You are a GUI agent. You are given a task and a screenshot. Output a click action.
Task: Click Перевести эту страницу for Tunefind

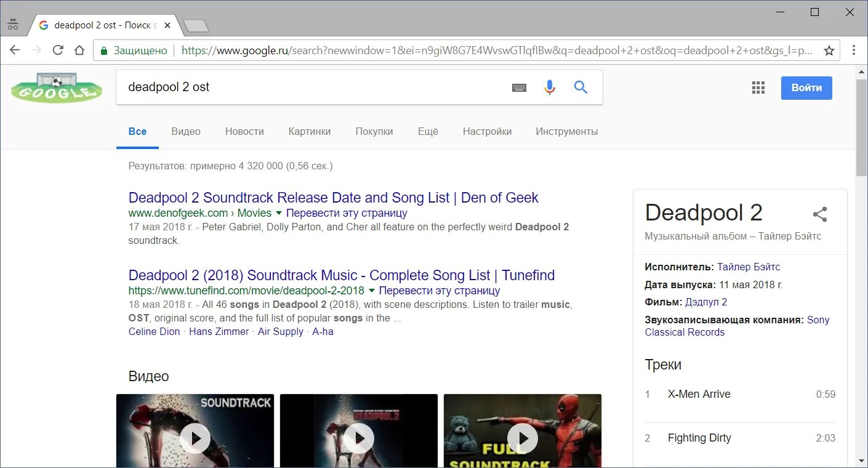440,291
